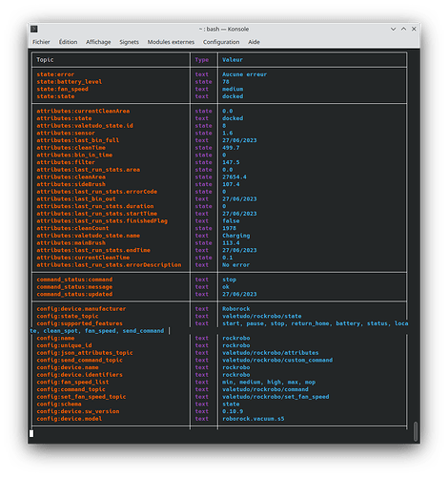The image size is (448, 477).
Task: Select attributes:last_bin_full topic
Action: pyautogui.click(x=78, y=140)
